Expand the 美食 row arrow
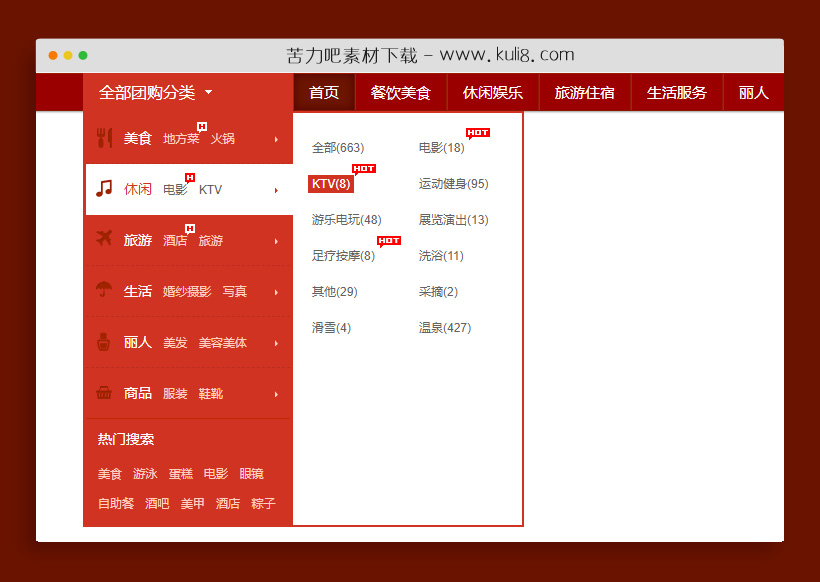The height and width of the screenshot is (582, 820). pyautogui.click(x=276, y=139)
